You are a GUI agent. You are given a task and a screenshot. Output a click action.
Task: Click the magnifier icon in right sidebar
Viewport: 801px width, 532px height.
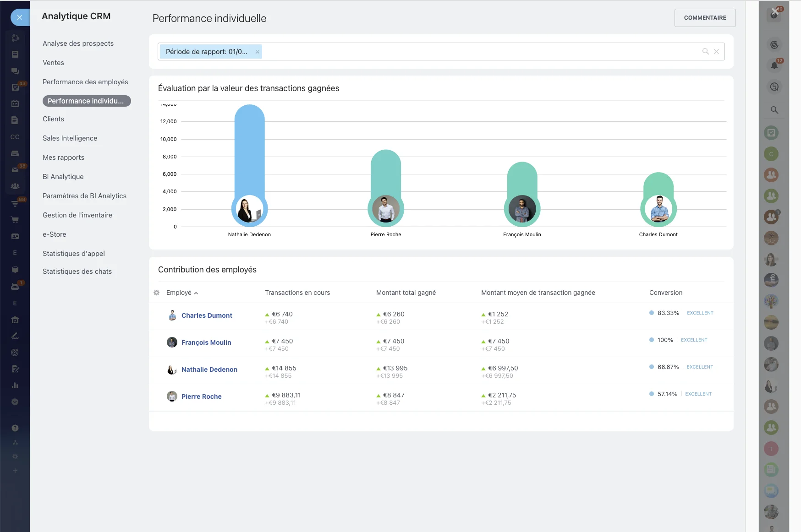774,110
